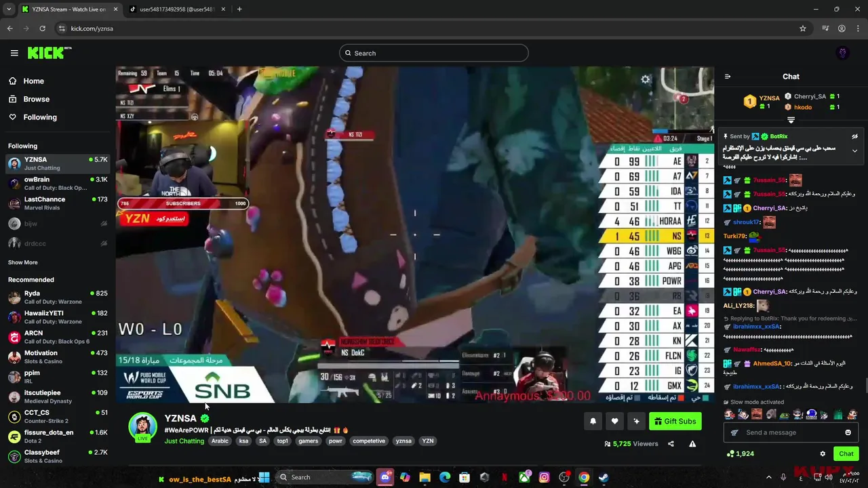Open Instagram from taskbar
Screen dimensions: 868x488
point(544,477)
